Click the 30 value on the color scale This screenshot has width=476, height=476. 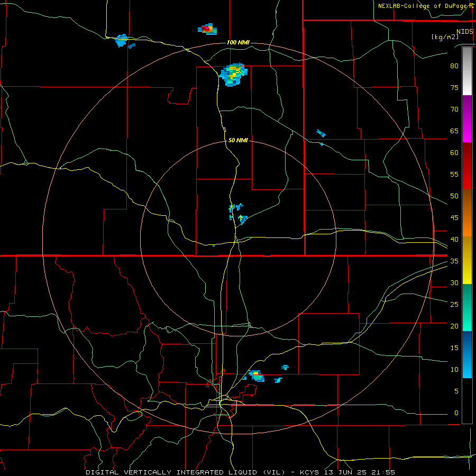point(454,282)
